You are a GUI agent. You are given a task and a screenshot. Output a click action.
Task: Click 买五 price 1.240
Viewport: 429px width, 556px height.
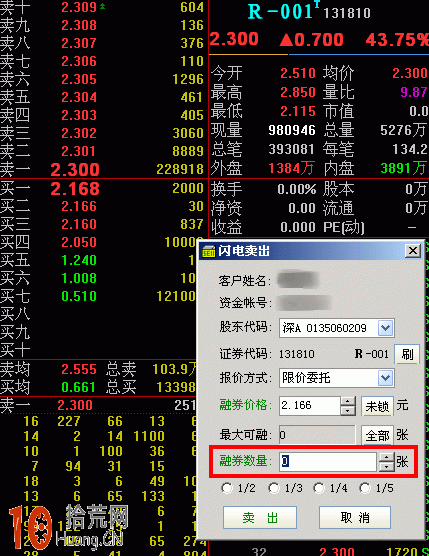79,260
